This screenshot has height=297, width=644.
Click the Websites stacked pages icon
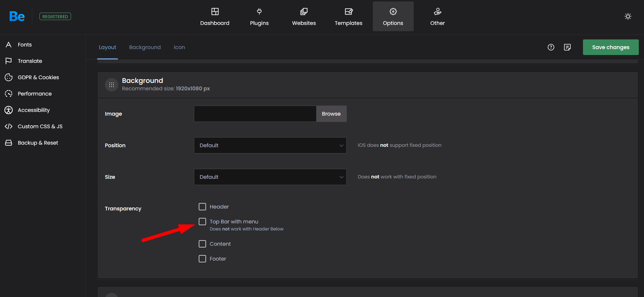[x=304, y=12]
